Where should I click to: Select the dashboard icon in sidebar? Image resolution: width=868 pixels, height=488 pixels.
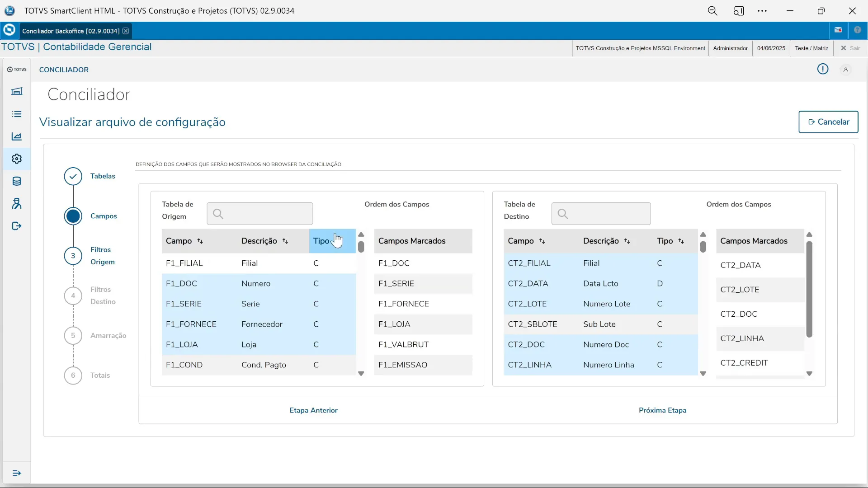click(x=17, y=91)
